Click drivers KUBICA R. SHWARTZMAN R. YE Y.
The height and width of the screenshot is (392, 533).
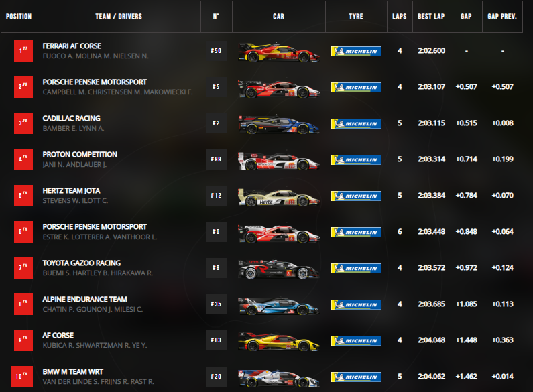[x=95, y=346]
